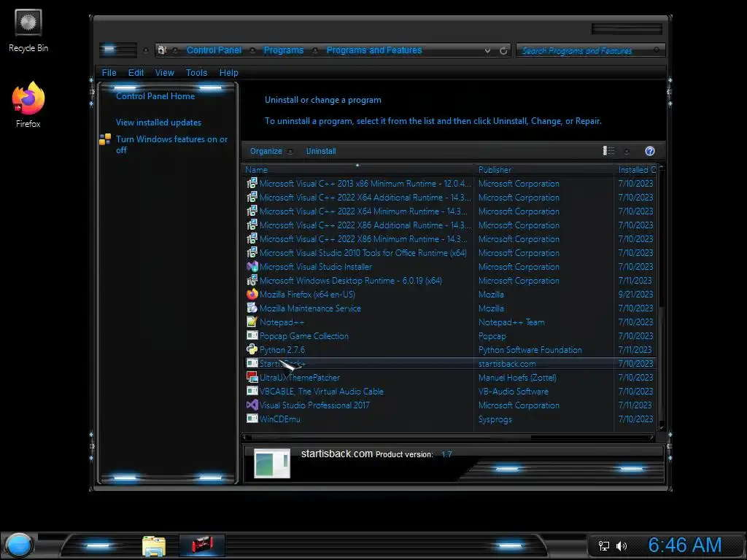Select Popcap Game Collection icon
The height and width of the screenshot is (560, 747).
[x=252, y=335]
